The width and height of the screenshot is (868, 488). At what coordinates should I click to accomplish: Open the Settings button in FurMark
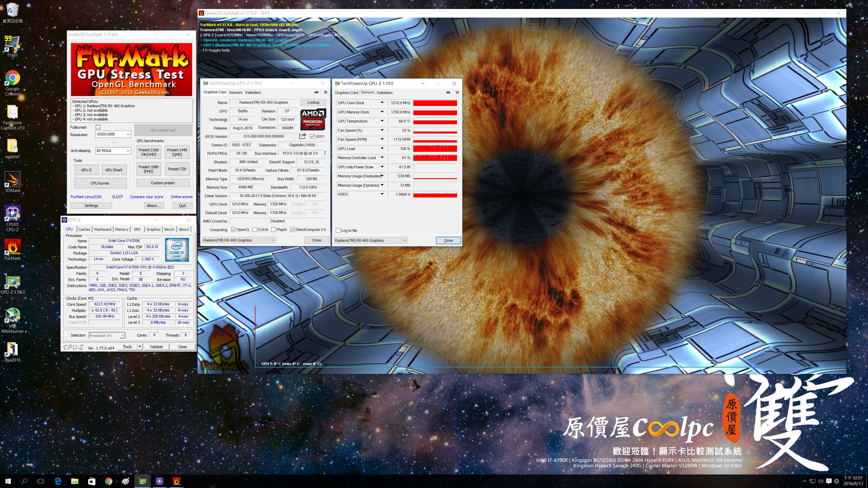tap(91, 205)
